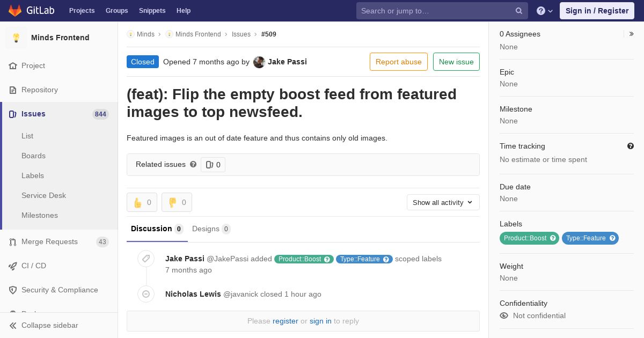
Task: Open CI / CD rocket icon
Action: [x=13, y=266]
